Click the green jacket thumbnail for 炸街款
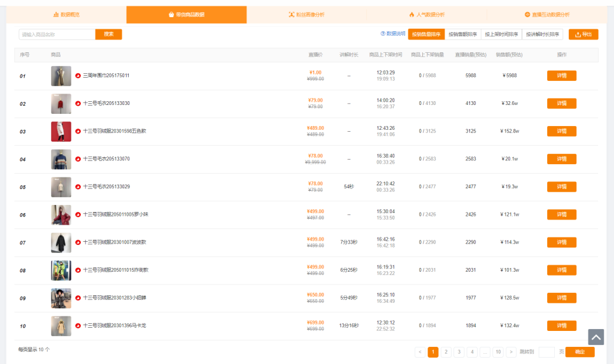Viewport: 614px width, 364px height. pos(61,270)
